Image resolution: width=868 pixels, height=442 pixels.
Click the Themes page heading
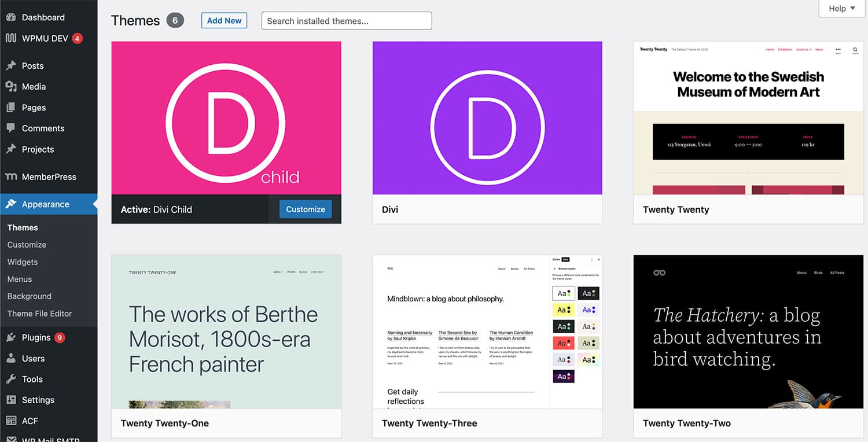pos(135,21)
